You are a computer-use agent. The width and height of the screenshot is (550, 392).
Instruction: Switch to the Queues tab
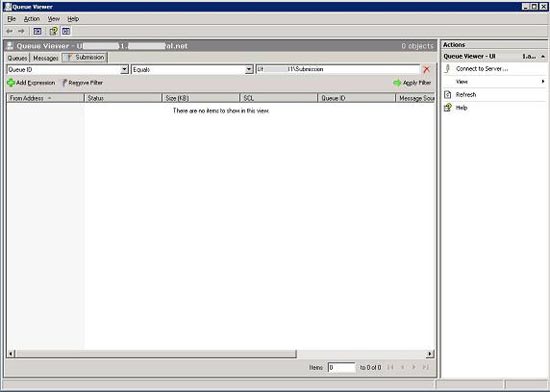[18, 58]
